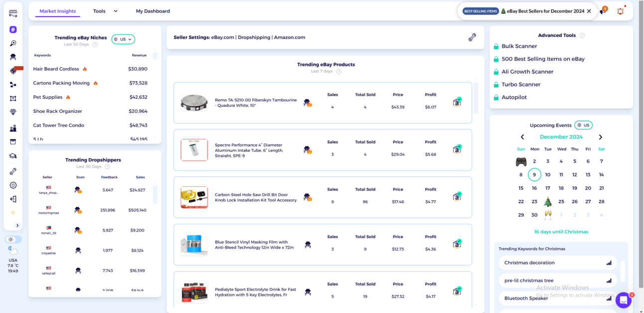The height and width of the screenshot is (313, 644).
Task: Open the graduation cap academy icon
Action: pyautogui.click(x=13, y=156)
